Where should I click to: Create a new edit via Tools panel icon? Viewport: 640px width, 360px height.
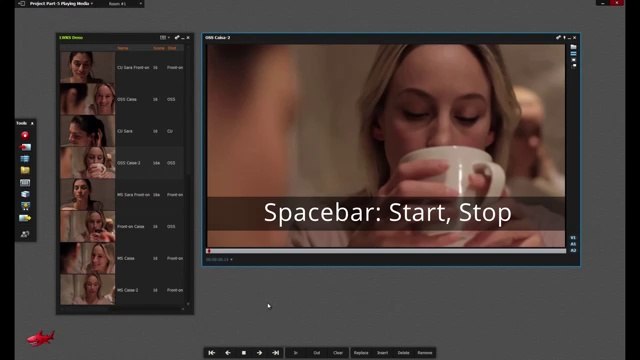click(x=25, y=159)
